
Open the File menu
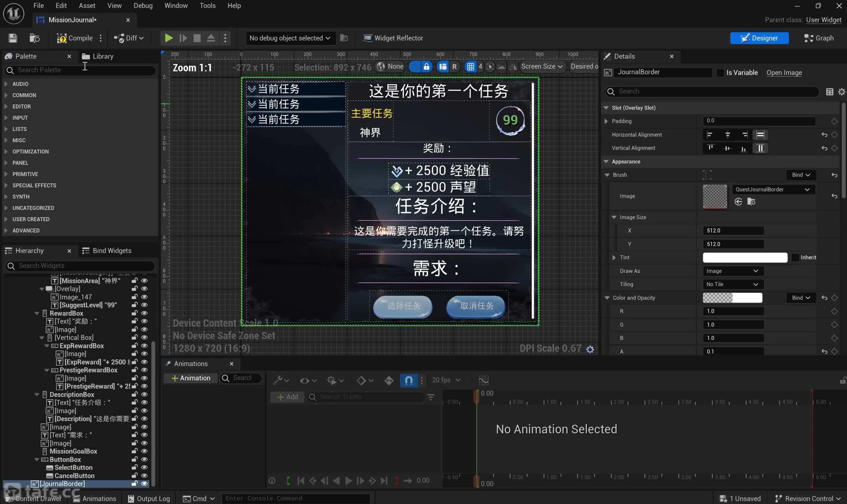coord(38,5)
